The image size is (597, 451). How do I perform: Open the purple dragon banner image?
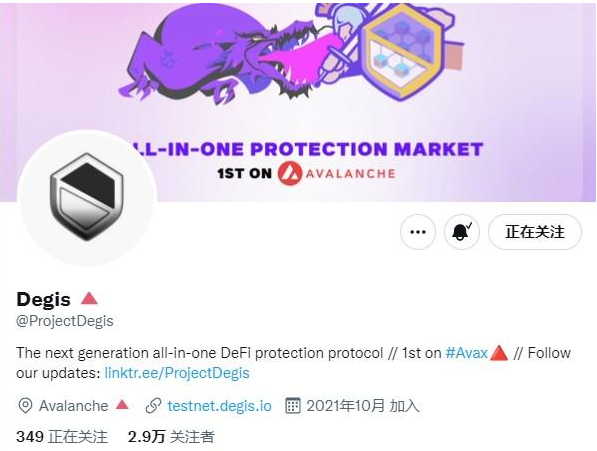click(298, 101)
